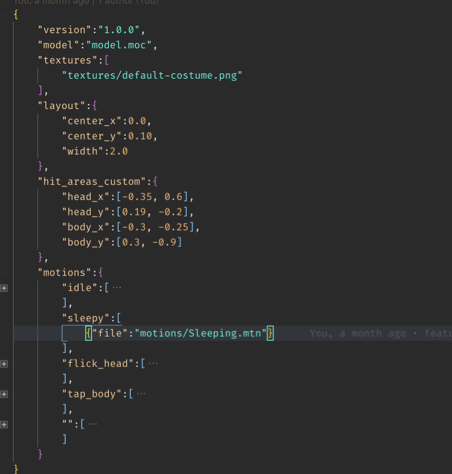Click the "hit_areas_custom" key
Viewport: 452px width, 474px height.
92,182
